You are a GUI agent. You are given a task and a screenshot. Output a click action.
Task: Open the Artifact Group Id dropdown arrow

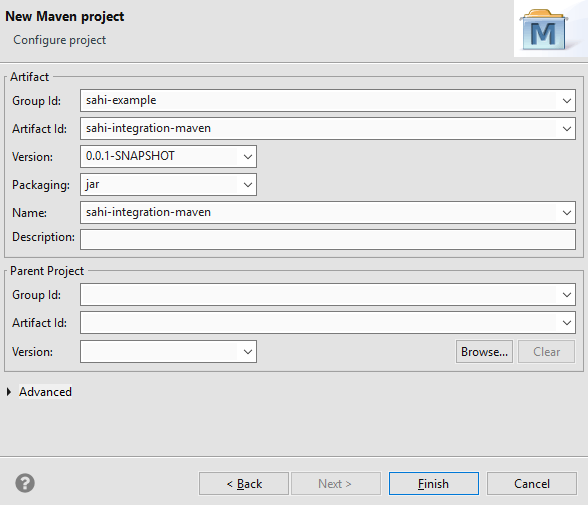pyautogui.click(x=567, y=100)
